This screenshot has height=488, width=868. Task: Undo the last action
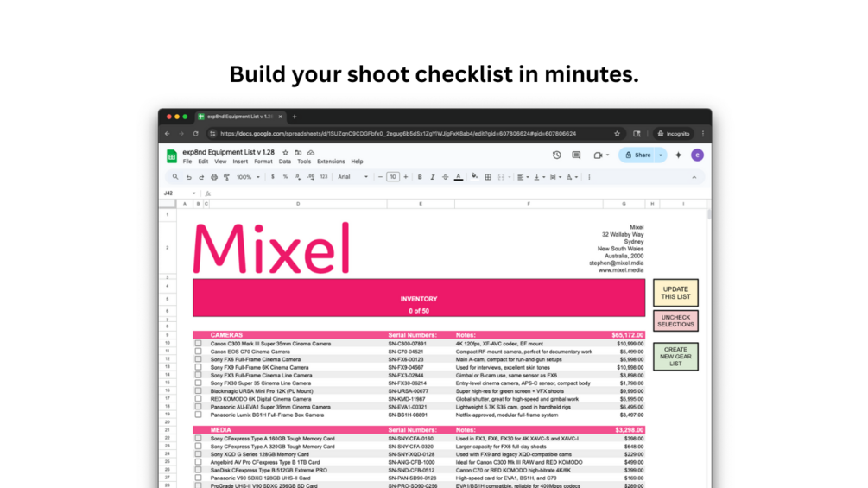(x=189, y=177)
